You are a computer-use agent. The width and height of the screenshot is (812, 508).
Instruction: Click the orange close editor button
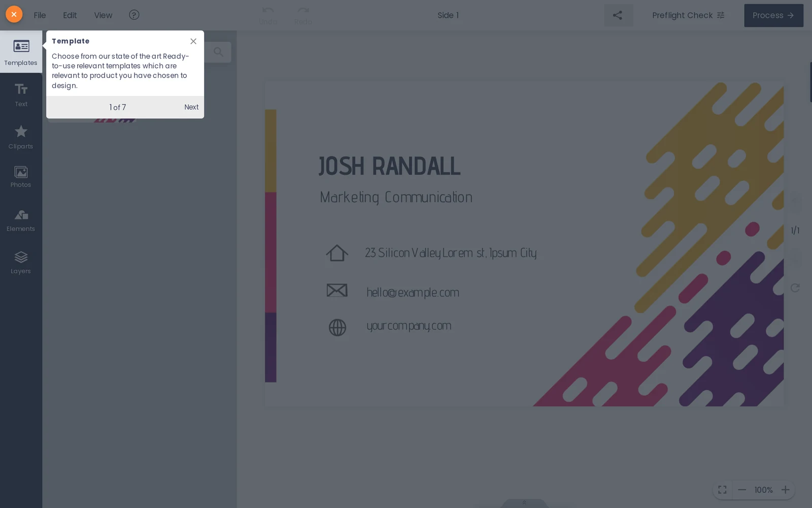click(x=14, y=14)
